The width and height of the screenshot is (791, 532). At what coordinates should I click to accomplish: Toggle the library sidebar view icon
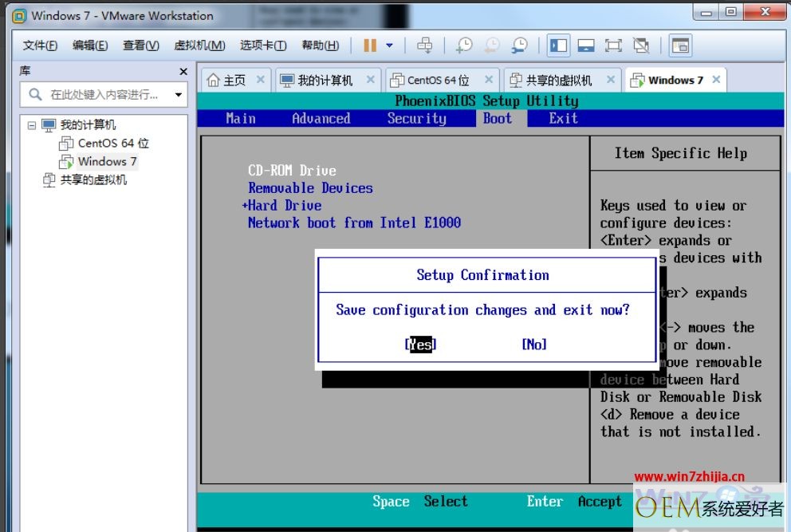[558, 46]
